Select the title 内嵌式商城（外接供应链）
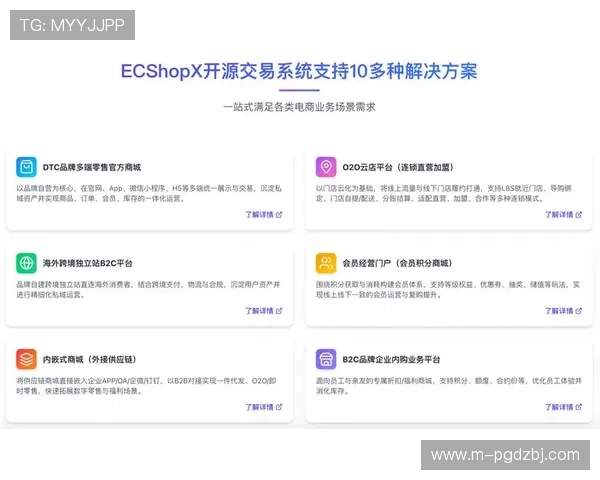Viewport: 600px width, 480px height. (x=90, y=359)
